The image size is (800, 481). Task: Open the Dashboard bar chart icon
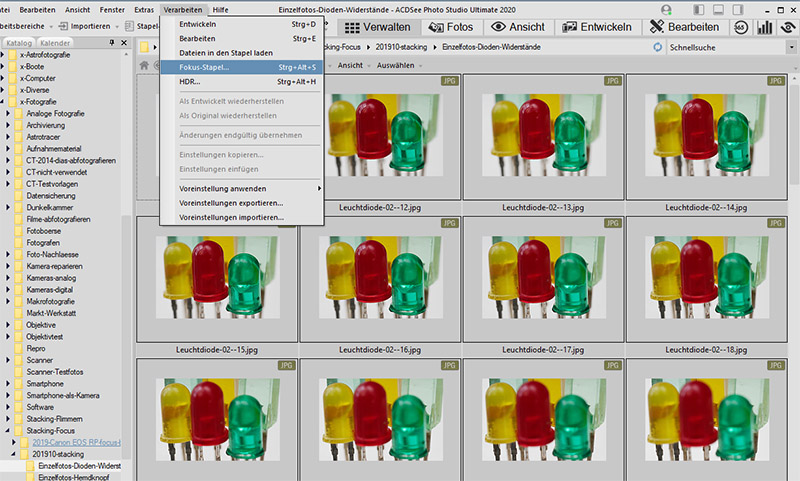click(765, 26)
